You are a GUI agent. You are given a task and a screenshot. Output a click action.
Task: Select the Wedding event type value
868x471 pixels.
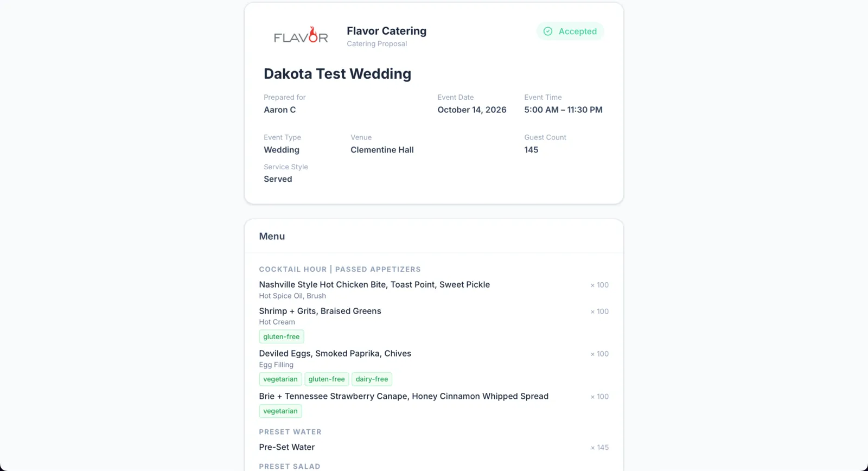[281, 150]
